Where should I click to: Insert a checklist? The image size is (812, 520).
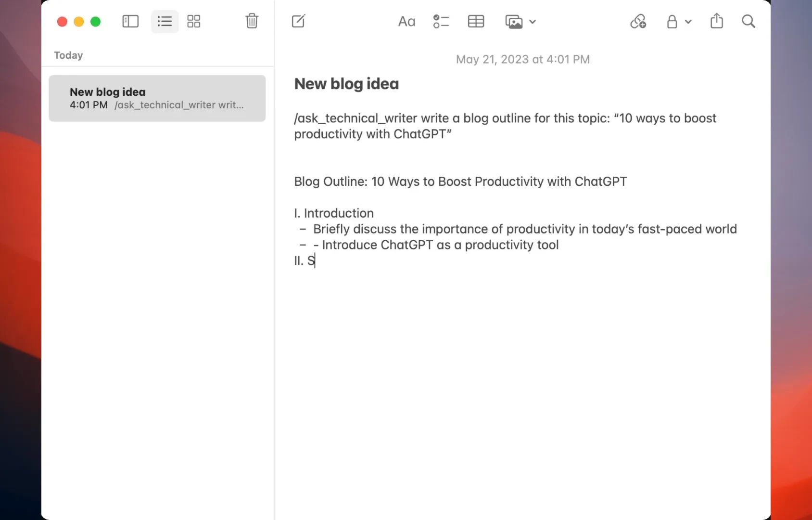coord(441,22)
